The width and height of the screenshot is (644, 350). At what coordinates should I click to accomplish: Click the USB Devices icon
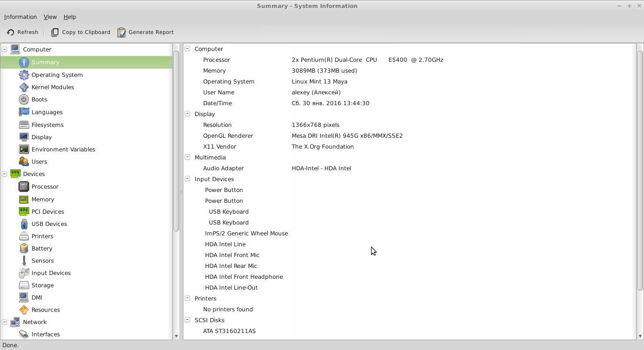pos(24,224)
